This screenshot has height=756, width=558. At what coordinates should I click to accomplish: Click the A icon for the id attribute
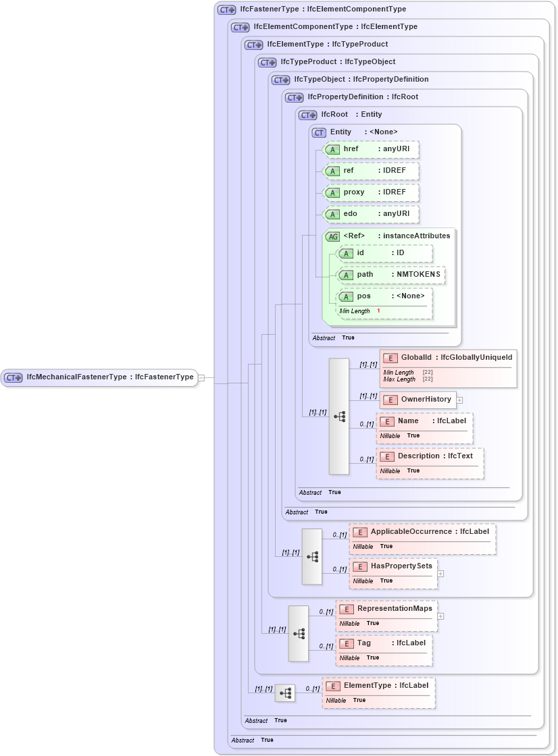click(x=347, y=252)
